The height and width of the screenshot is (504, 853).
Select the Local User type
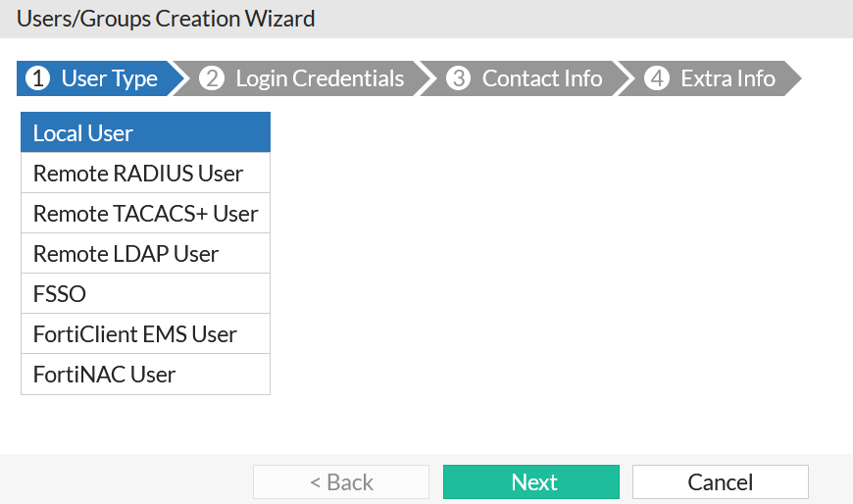(145, 133)
